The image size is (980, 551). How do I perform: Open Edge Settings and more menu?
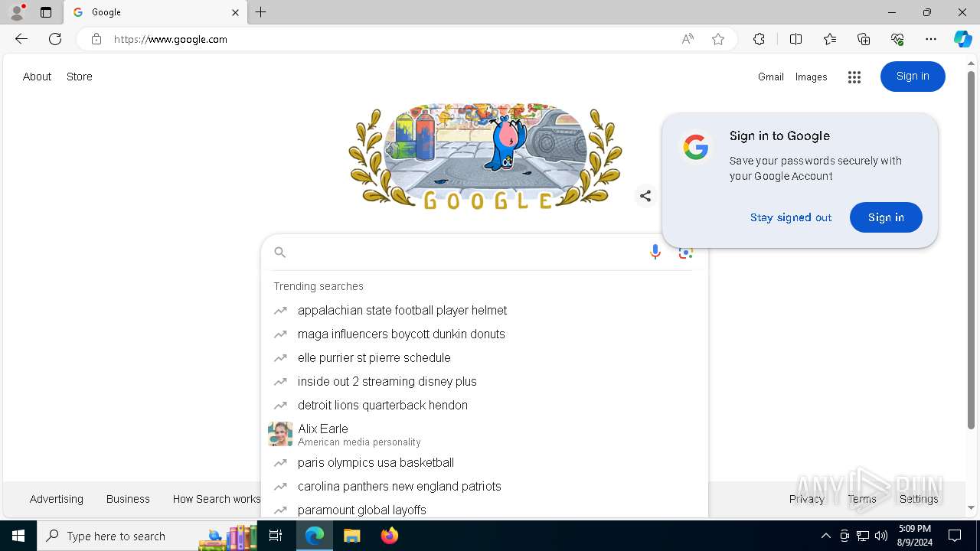pyautogui.click(x=931, y=39)
